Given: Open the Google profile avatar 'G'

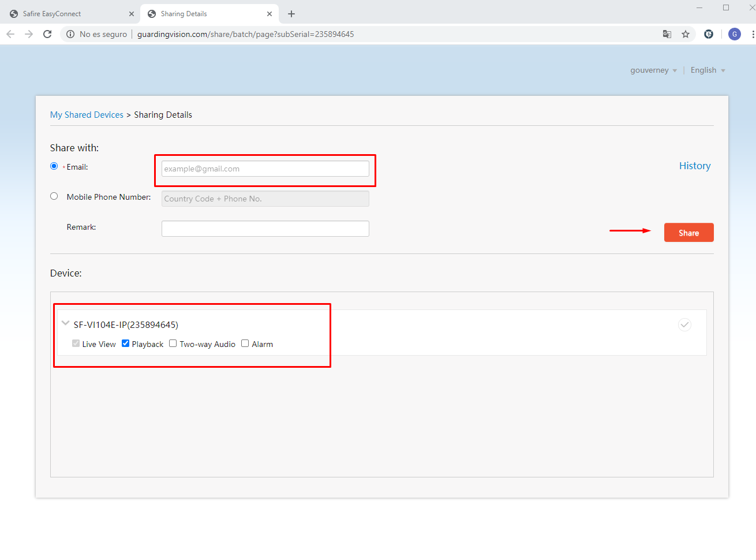Looking at the screenshot, I should point(735,34).
